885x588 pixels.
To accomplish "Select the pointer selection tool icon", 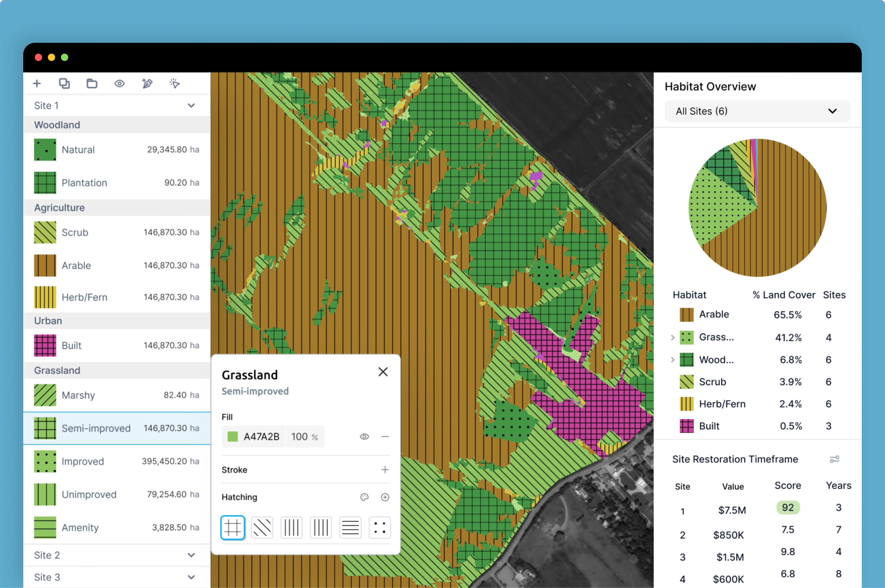I will click(175, 83).
